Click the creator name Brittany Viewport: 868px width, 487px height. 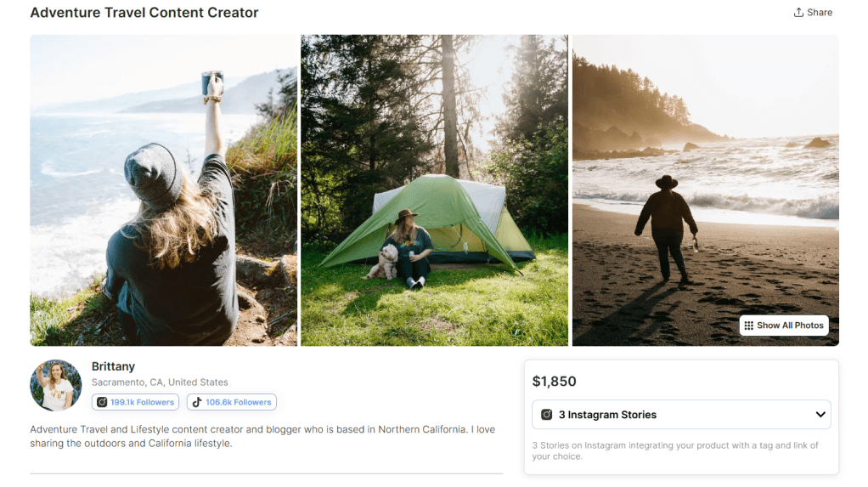tap(113, 367)
